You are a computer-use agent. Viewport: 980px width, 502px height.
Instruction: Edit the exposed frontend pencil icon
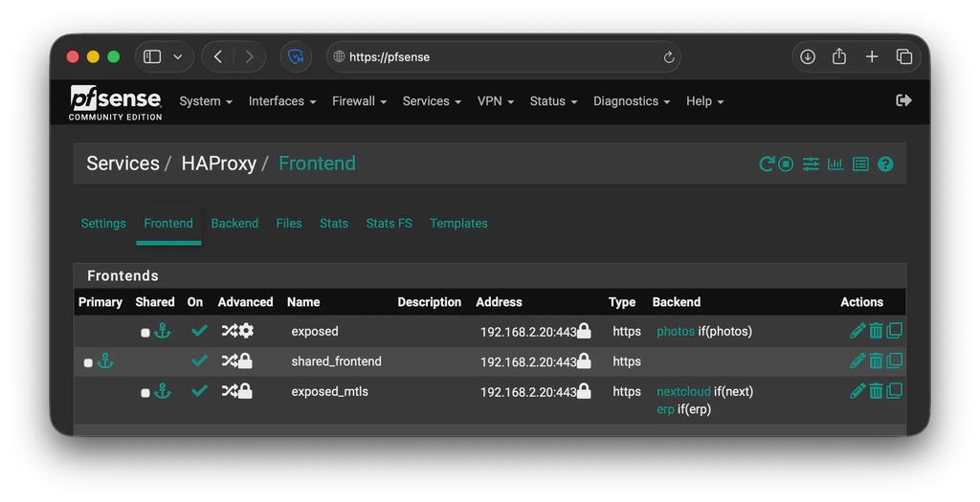click(x=857, y=330)
